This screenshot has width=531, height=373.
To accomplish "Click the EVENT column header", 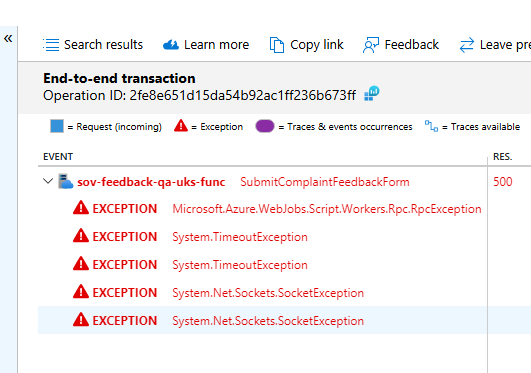I will 58,157.
